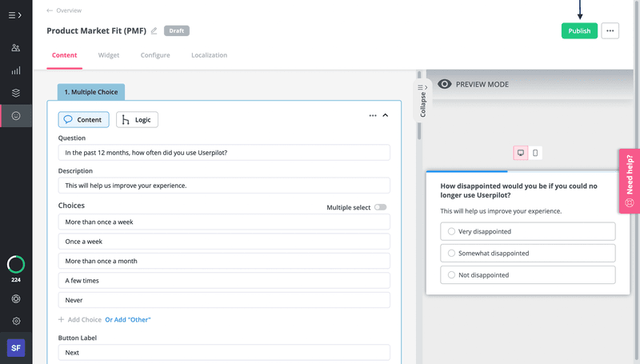The width and height of the screenshot is (640, 364).
Task: Click the Or Add "Other" link
Action: 128,319
